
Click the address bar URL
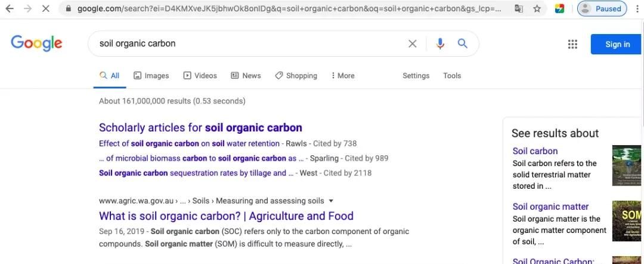289,8
